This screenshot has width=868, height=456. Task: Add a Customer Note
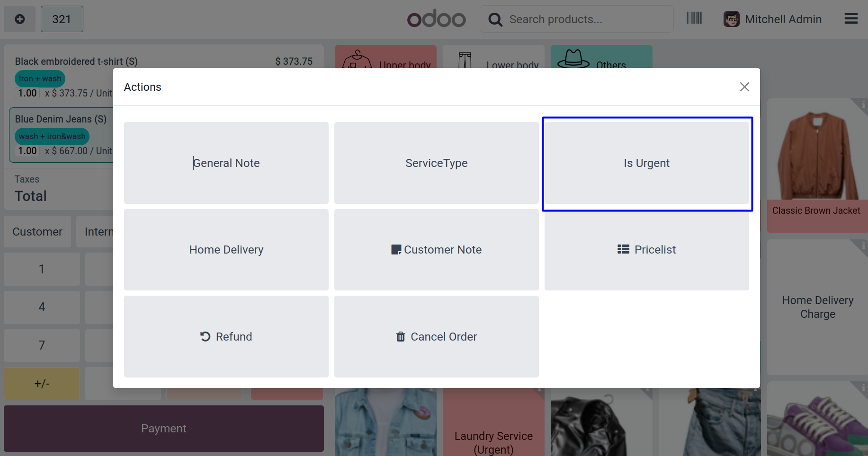coord(436,250)
